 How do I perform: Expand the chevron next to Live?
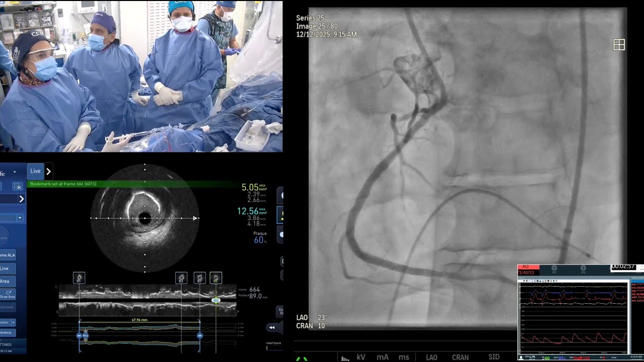click(48, 171)
